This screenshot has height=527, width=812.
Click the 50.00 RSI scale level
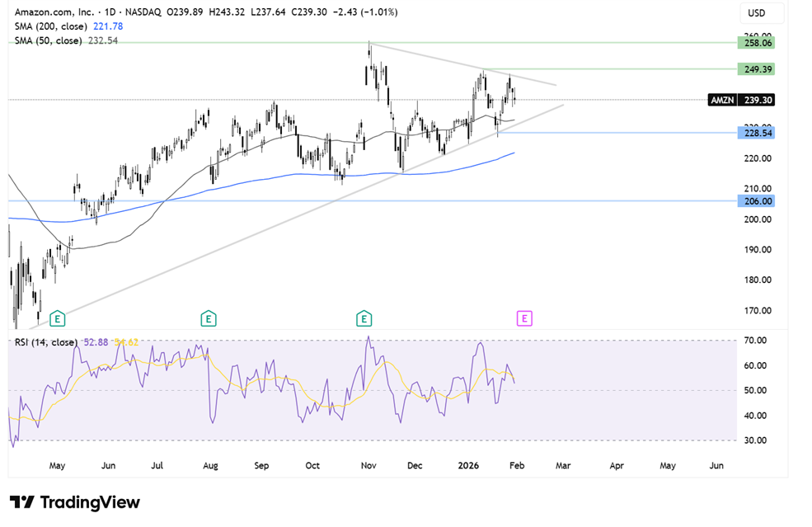click(755, 390)
